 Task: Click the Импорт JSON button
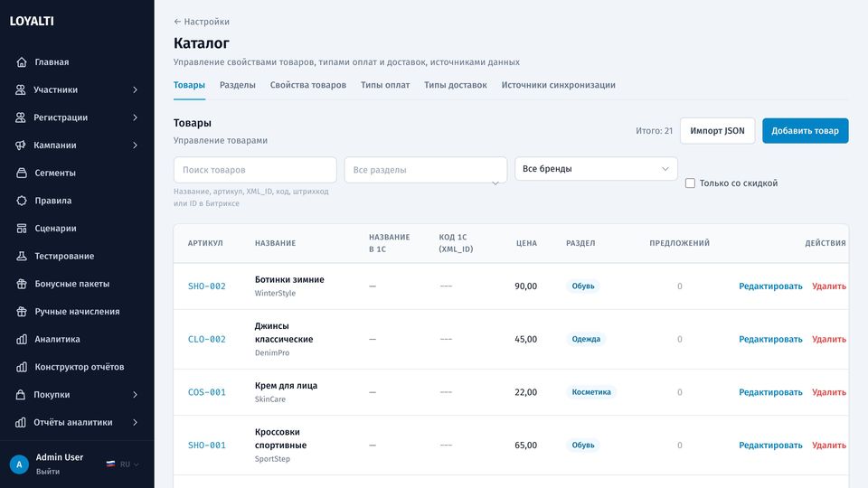point(717,130)
